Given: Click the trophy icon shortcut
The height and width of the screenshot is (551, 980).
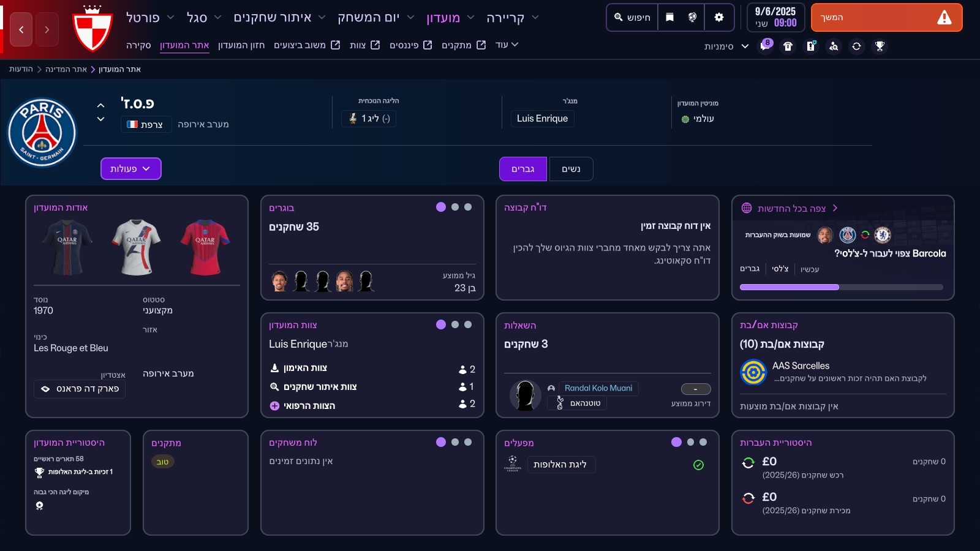Looking at the screenshot, I should 880,46.
